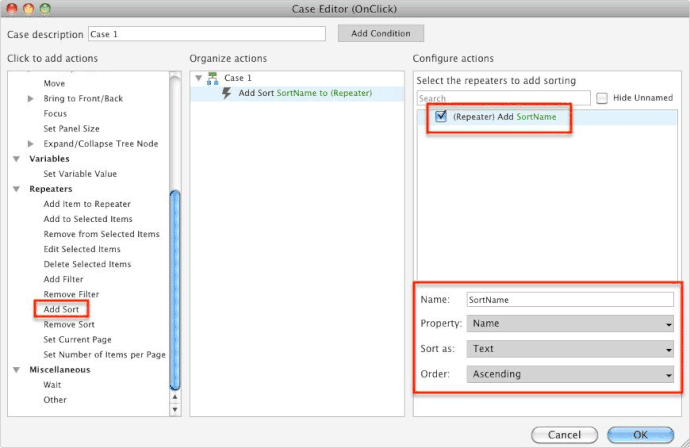Click the repeater Search field
Image resolution: width=690 pixels, height=448 pixels.
(503, 98)
